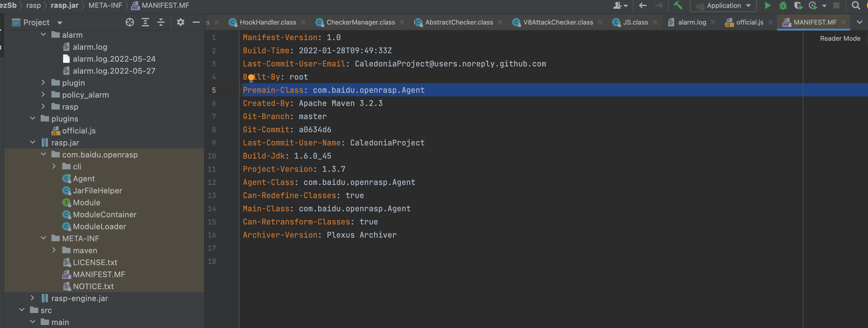Click the rasp.jar breadcrumb
Screen dimensions: 868x328
tap(64, 5)
